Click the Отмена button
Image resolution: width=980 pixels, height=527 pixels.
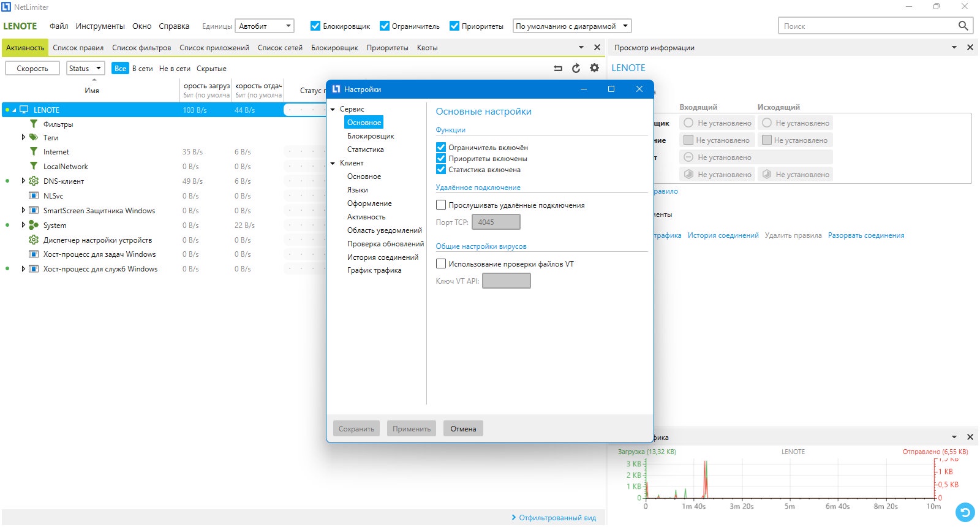point(464,428)
